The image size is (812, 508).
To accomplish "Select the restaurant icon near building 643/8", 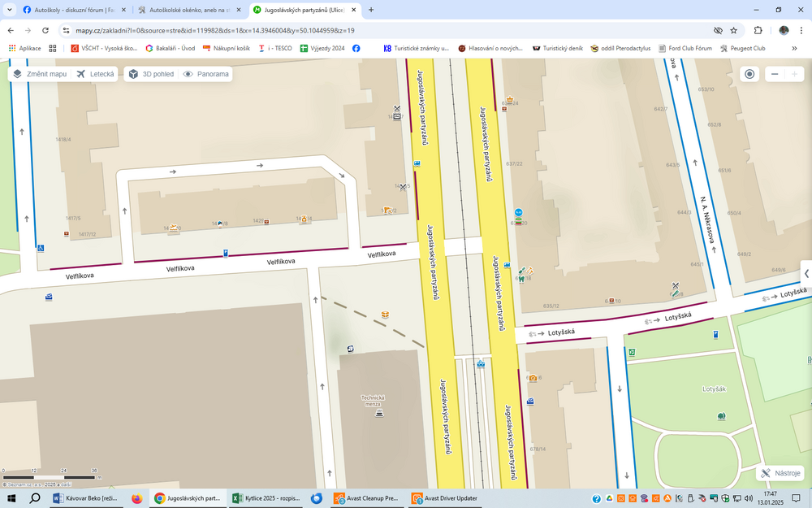I will (676, 285).
